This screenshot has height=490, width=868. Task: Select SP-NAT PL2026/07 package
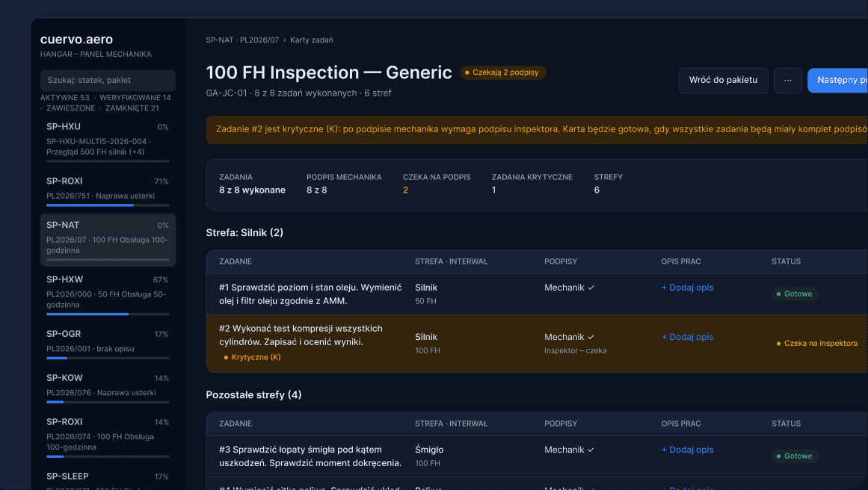(108, 240)
